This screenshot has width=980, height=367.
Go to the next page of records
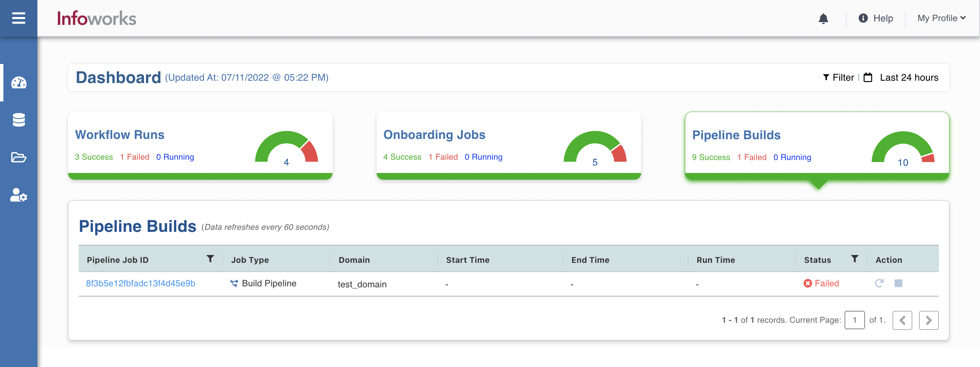pos(929,320)
